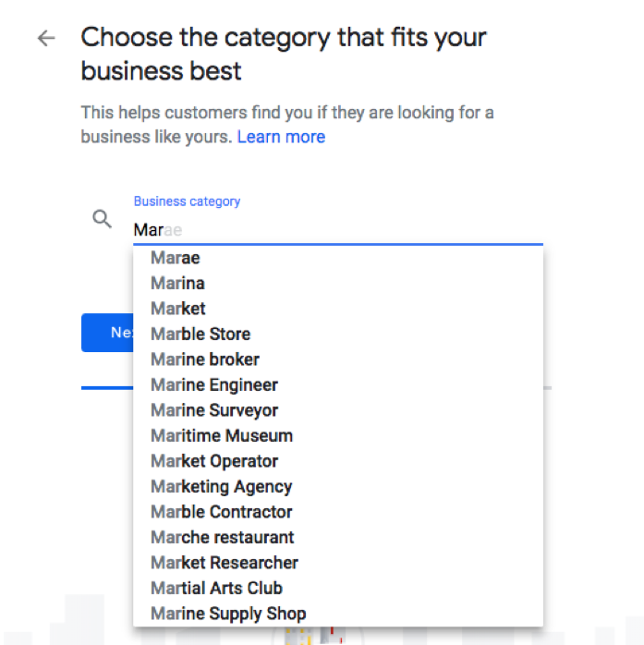The image size is (644, 645).
Task: Pick the Market suggestion
Action: pos(178,309)
